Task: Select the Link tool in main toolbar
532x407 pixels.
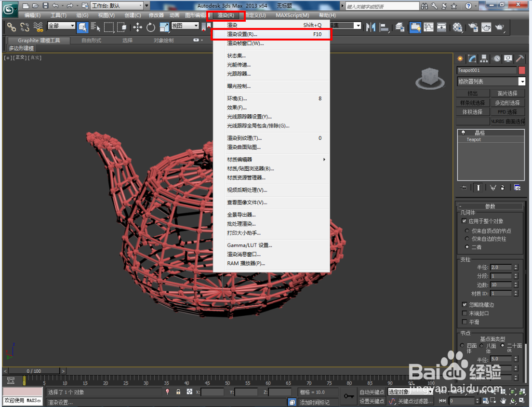Action: (11, 27)
